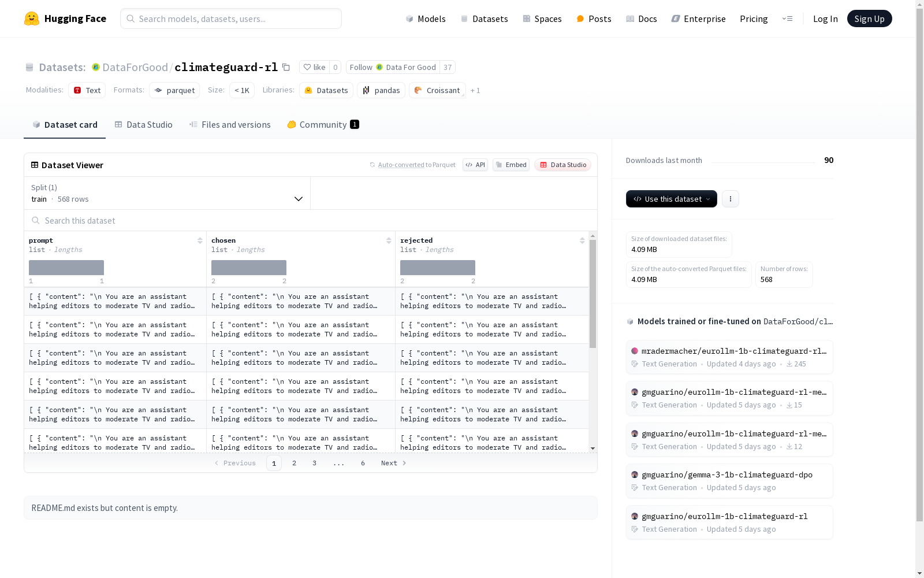Click the page scrollbar down arrow
The width and height of the screenshot is (924, 578).
pyautogui.click(x=919, y=573)
